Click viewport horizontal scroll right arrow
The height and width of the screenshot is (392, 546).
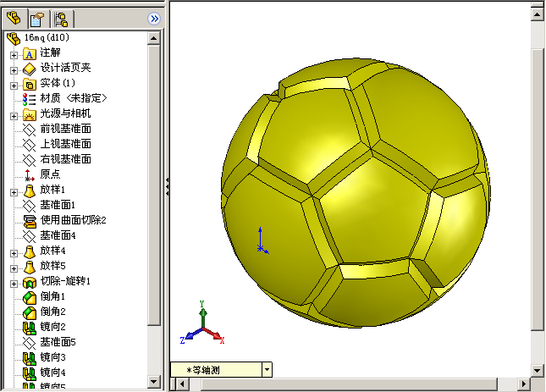(x=524, y=384)
